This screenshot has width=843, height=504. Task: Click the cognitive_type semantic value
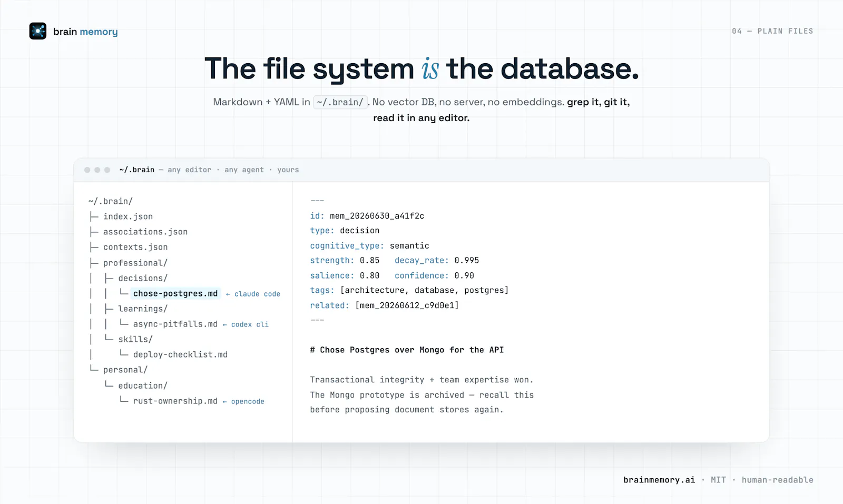[x=409, y=246]
